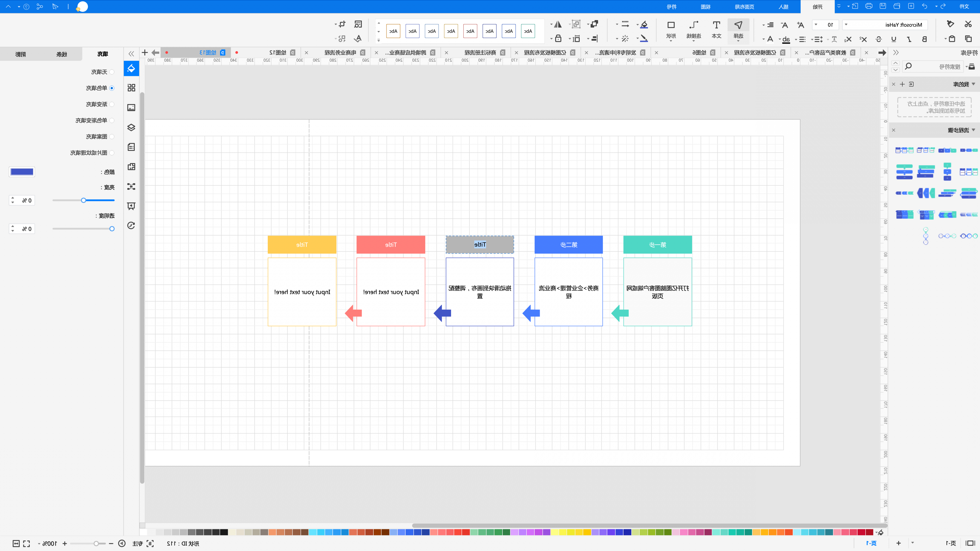The width and height of the screenshot is (980, 551).
Task: Open the theme grid sidebar icon
Action: [x=131, y=88]
